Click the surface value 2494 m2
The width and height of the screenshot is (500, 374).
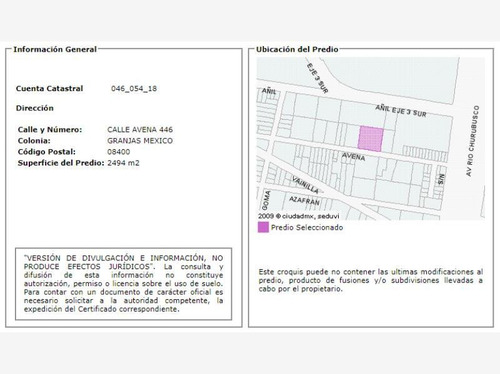(x=123, y=163)
